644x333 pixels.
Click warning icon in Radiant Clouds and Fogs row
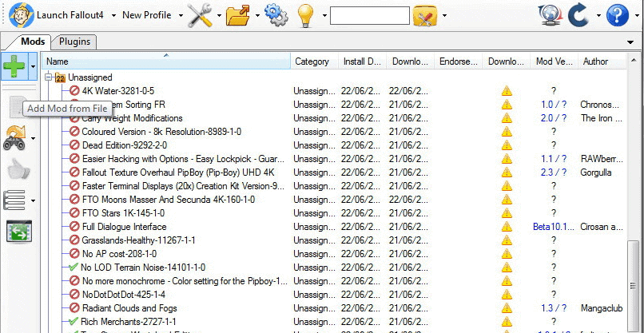tap(507, 308)
